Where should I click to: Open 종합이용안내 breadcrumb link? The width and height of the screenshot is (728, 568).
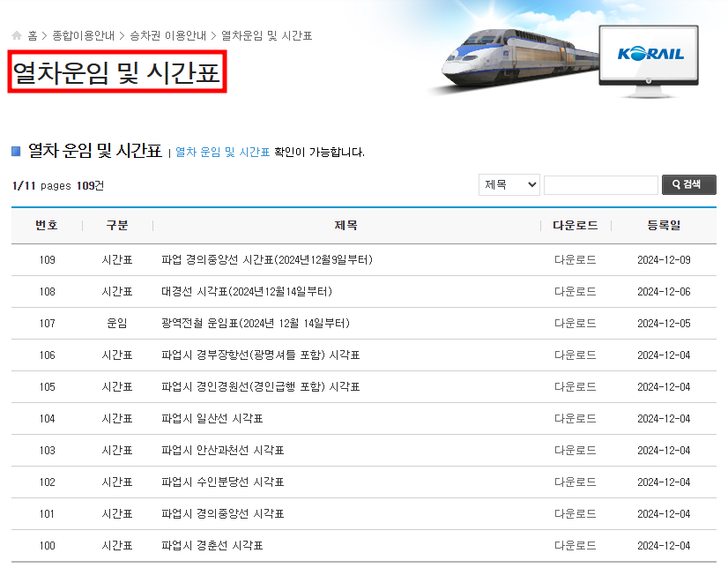pyautogui.click(x=83, y=36)
